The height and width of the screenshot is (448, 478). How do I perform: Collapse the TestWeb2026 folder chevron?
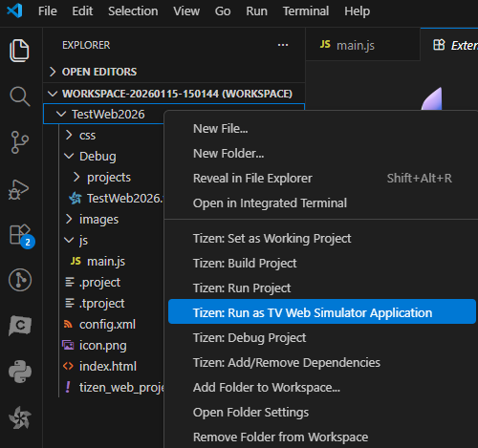coord(60,114)
